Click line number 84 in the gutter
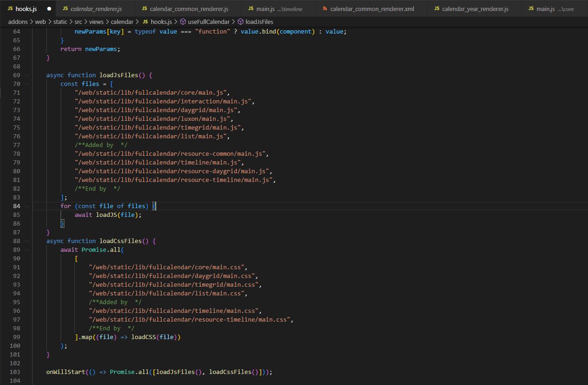588x385 pixels. [17, 206]
